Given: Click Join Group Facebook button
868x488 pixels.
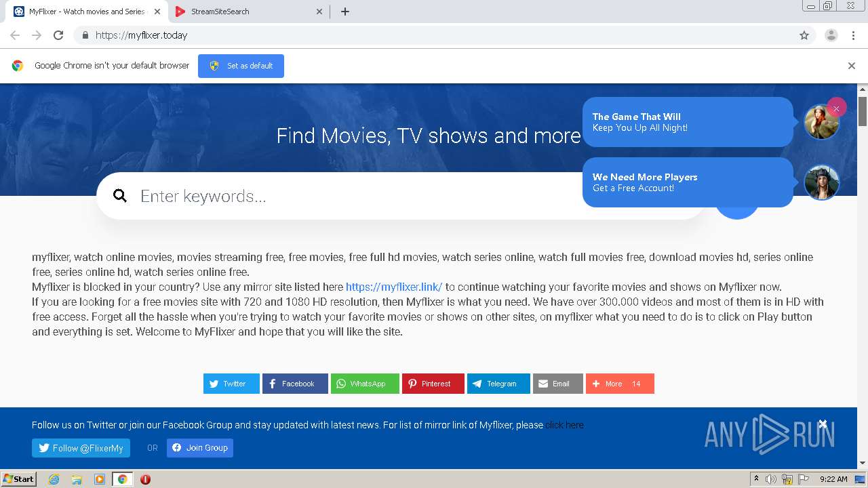Looking at the screenshot, I should 200,448.
